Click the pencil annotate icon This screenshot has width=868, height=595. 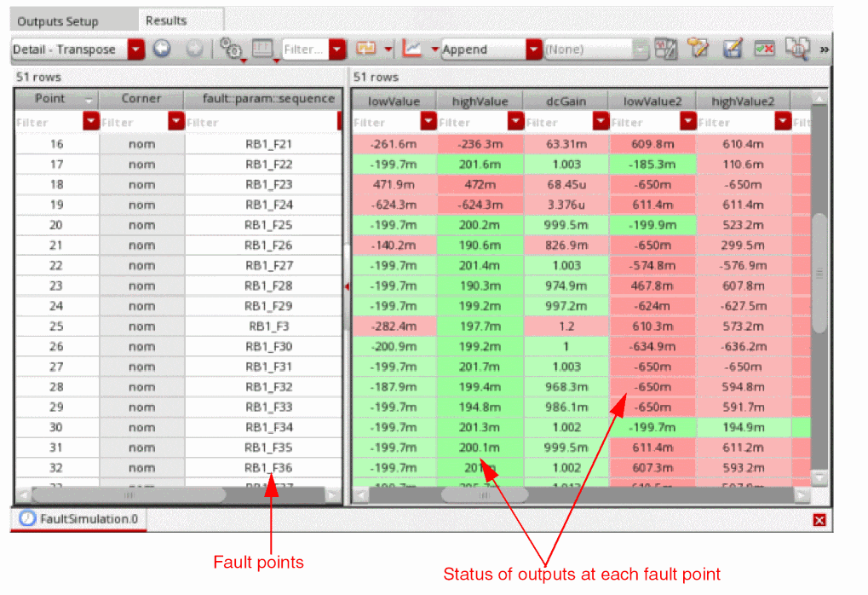(698, 49)
